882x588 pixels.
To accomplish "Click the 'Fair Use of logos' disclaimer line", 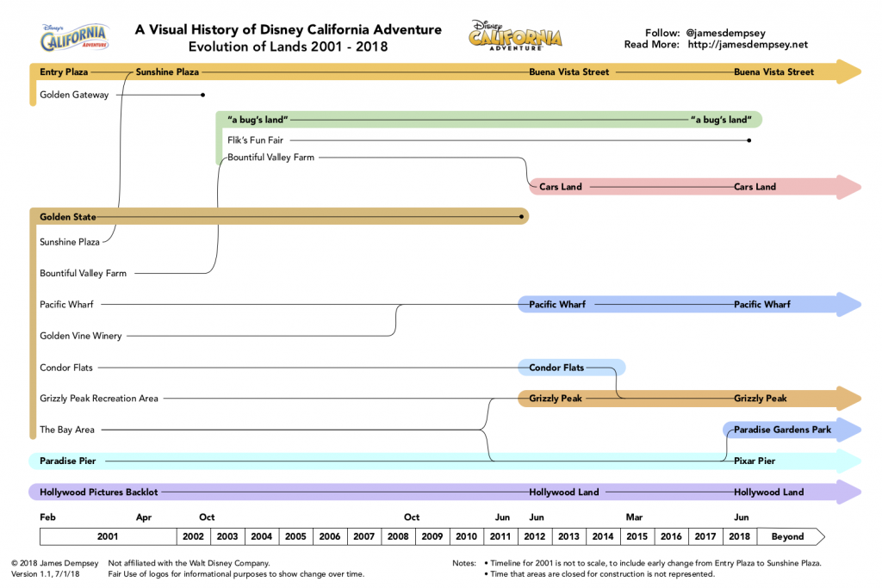I will [x=236, y=574].
